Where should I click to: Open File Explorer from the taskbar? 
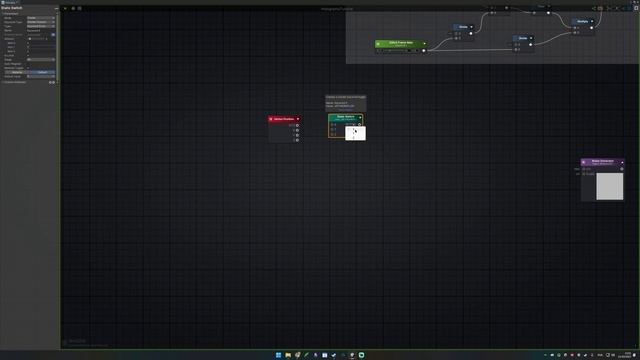[x=288, y=355]
